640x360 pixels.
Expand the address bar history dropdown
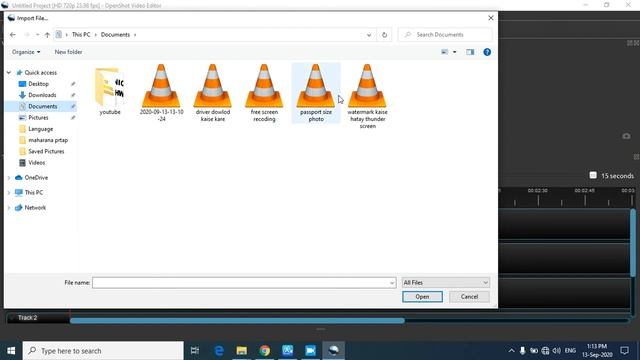tap(369, 35)
